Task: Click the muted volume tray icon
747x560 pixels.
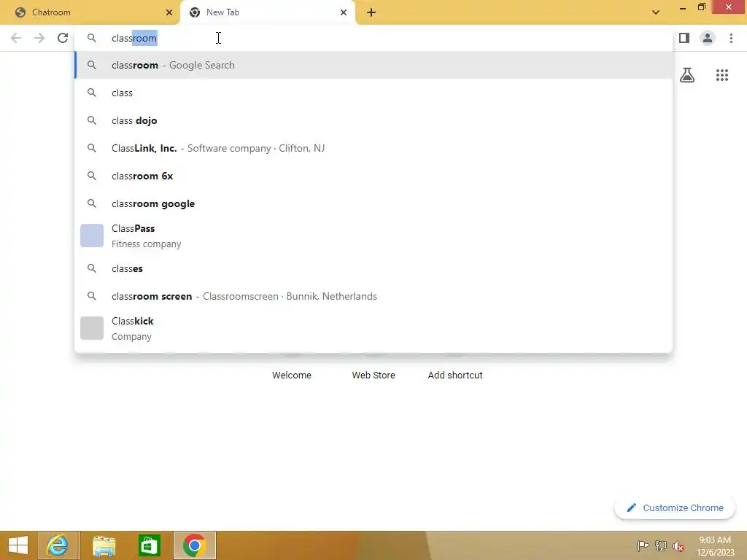Action: 678,546
